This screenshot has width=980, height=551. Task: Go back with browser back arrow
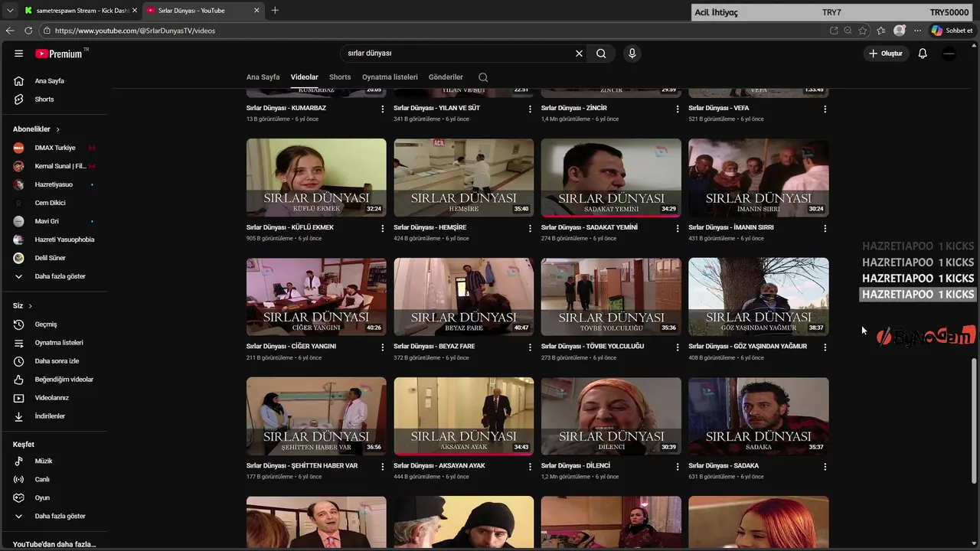click(x=10, y=31)
